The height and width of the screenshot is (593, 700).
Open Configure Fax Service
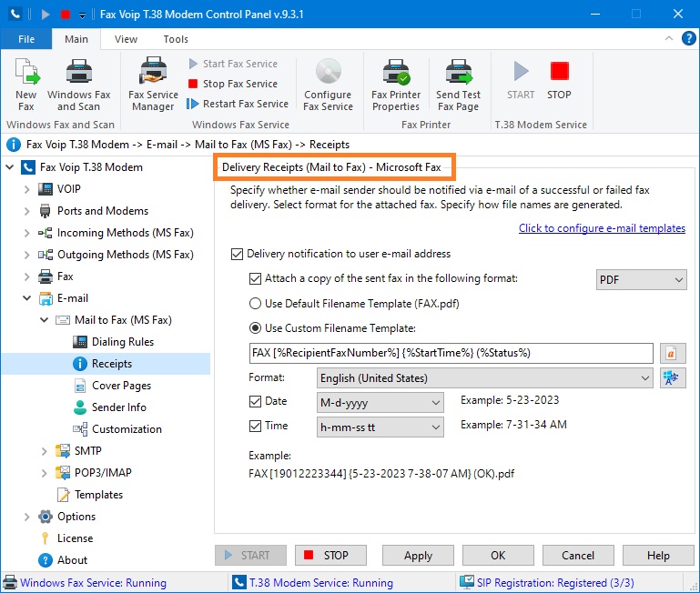(328, 85)
